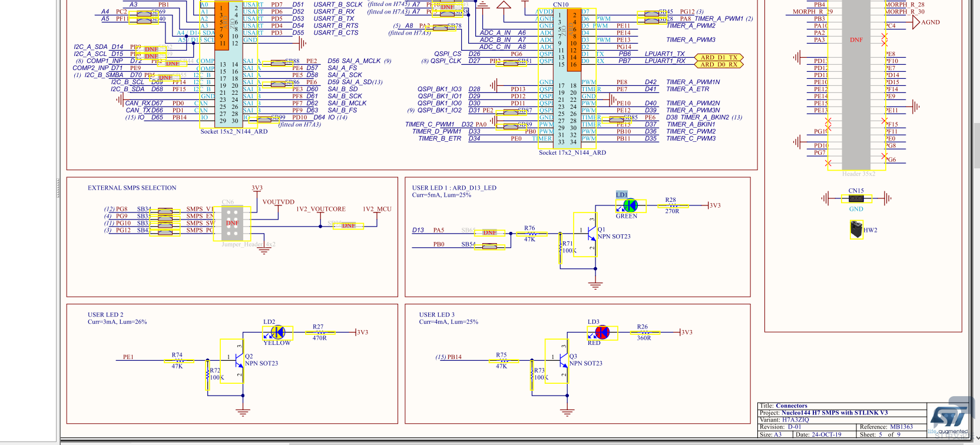Click the PE1 net label in USER LED 2
This screenshot has width=980, height=445.
point(128,357)
